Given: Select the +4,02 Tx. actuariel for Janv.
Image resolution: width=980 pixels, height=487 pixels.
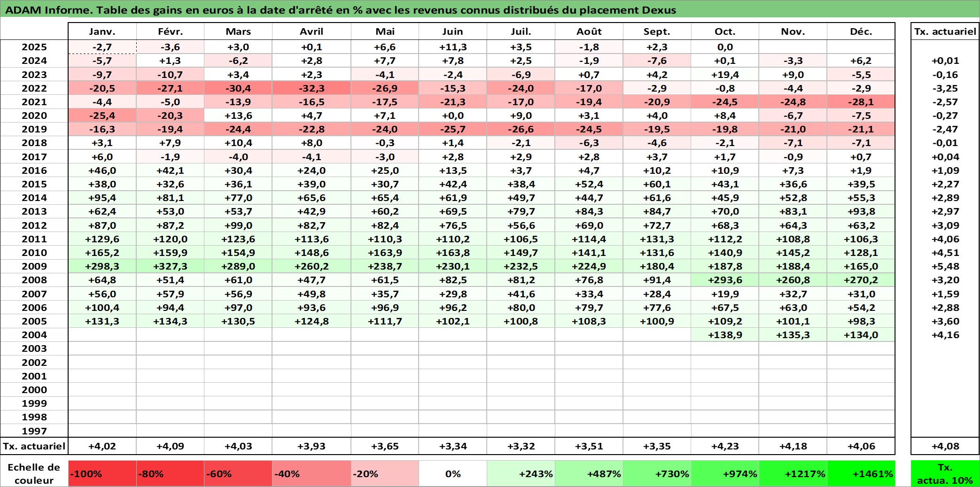Looking at the screenshot, I should pos(102,446).
